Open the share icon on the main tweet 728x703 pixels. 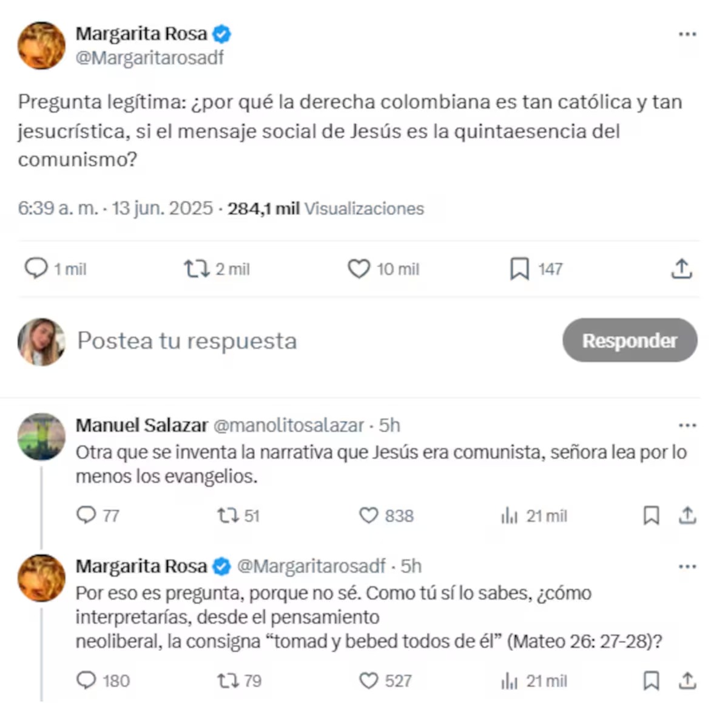(682, 268)
